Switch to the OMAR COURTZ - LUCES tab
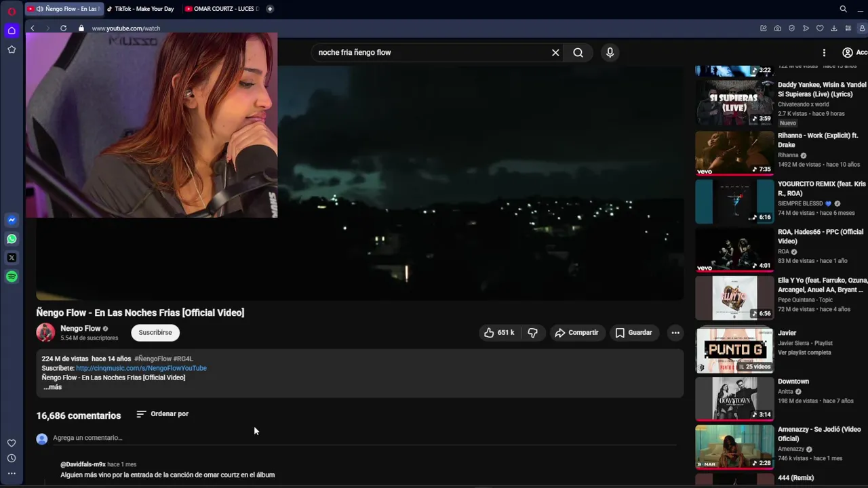This screenshot has height=488, width=868. point(222,9)
